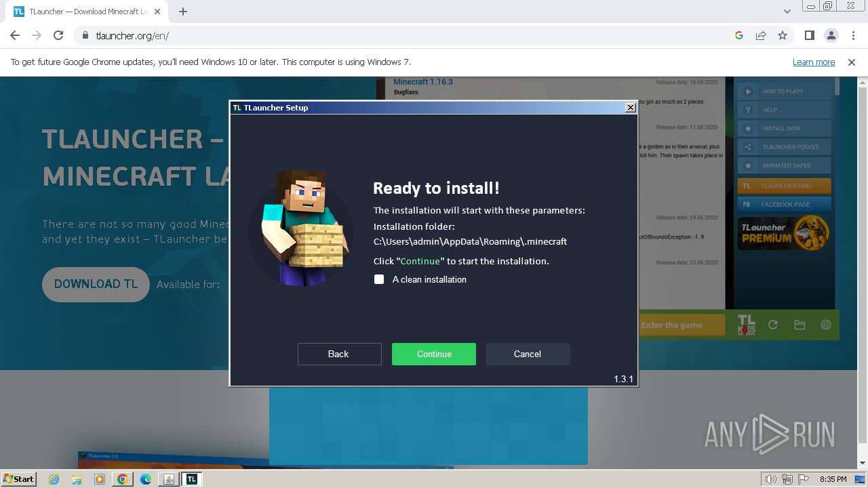Select the TLauncher browser tab

(88, 12)
